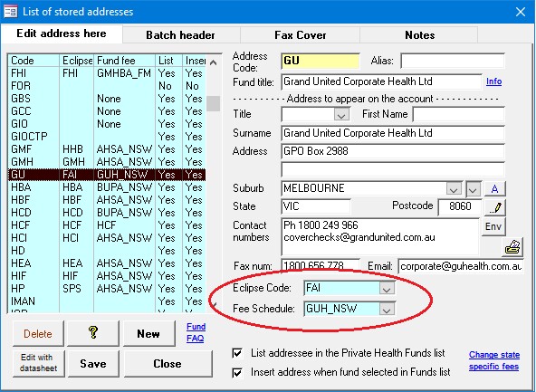Viewport: 536px width, 392px height.
Task: Click the window form icon in title bar
Action: pos(10,12)
